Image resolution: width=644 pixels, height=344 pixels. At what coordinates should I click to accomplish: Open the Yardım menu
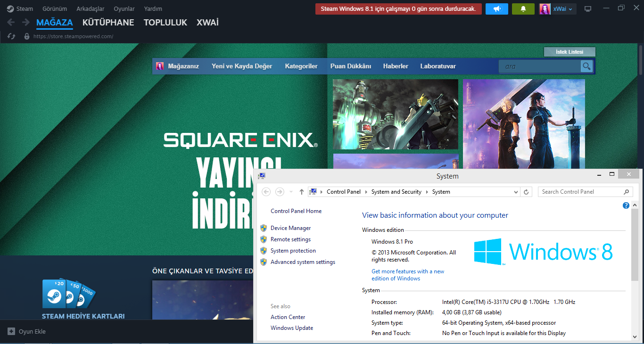153,8
